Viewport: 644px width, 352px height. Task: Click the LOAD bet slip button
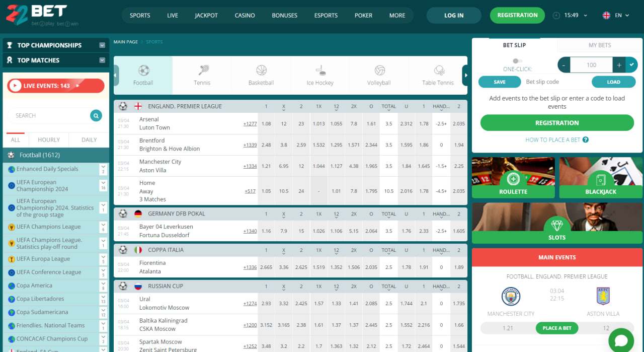(x=614, y=82)
